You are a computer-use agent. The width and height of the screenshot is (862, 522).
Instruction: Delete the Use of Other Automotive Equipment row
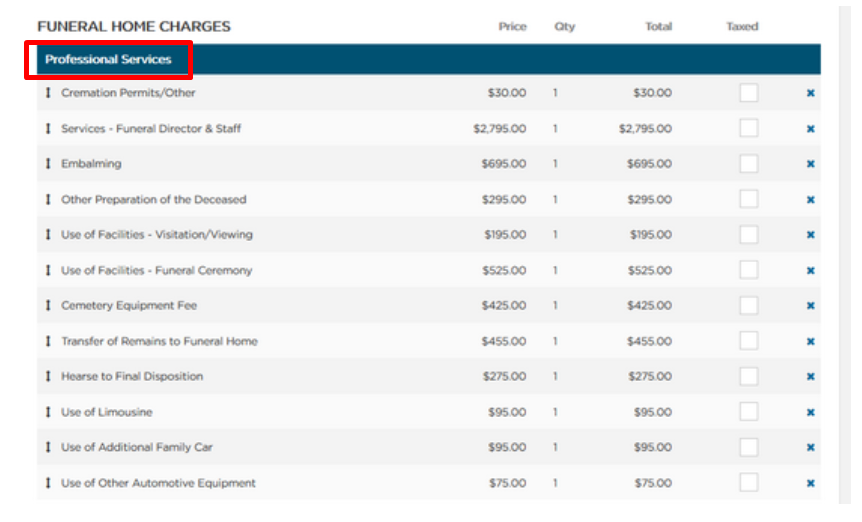pyautogui.click(x=810, y=483)
